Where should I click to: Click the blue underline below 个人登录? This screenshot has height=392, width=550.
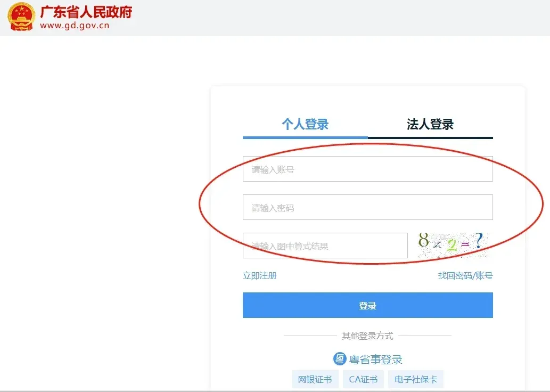point(305,137)
